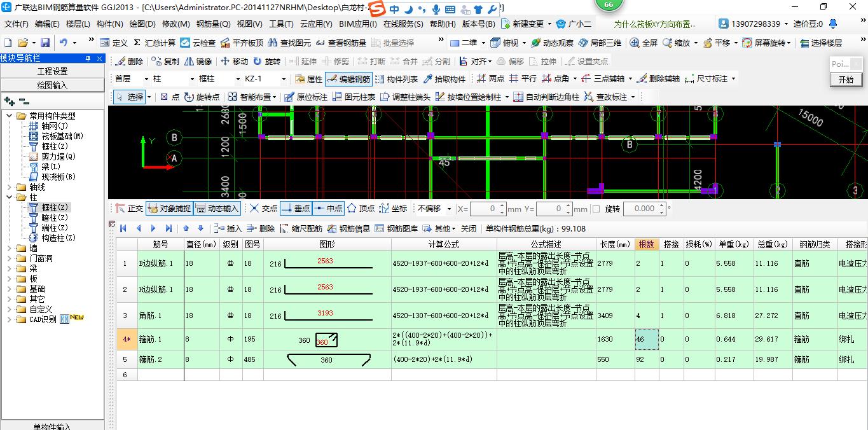
Task: Click the 开始 start button
Action: click(846, 80)
